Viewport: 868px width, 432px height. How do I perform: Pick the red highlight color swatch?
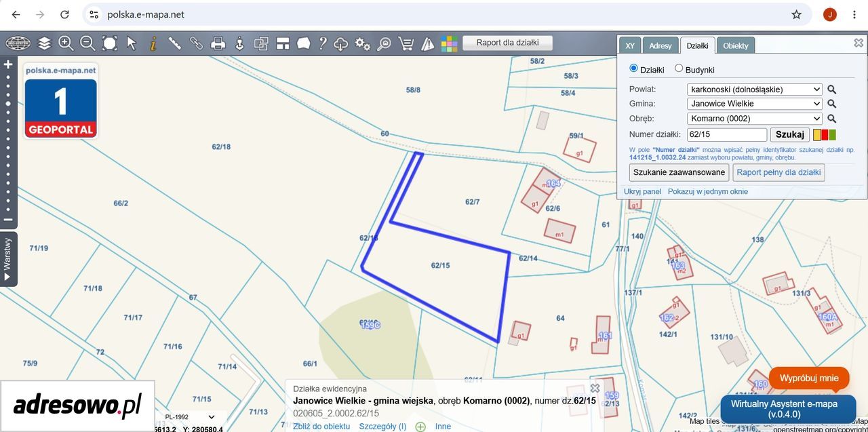tap(825, 135)
